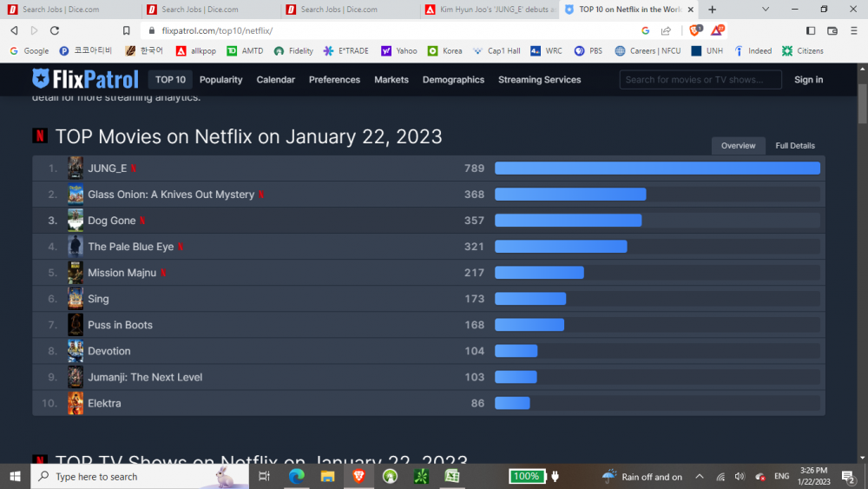Open the Demographics menu item
Screen dimensions: 868x489
[x=453, y=80]
